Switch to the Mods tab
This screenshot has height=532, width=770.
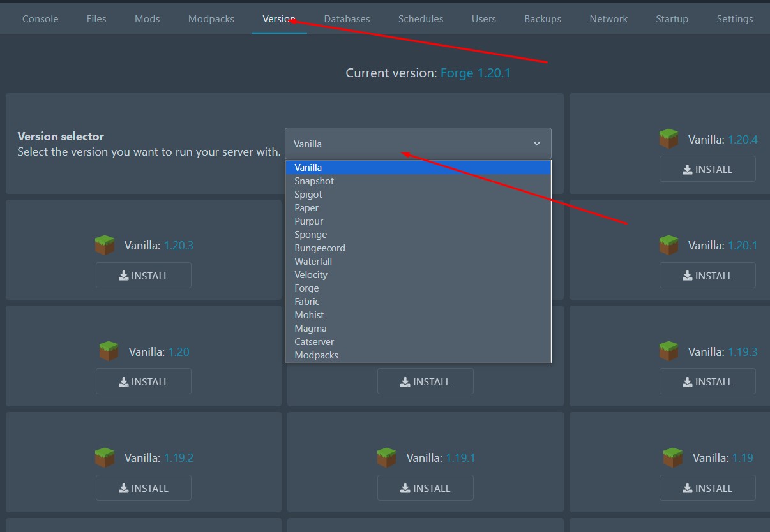pos(147,18)
